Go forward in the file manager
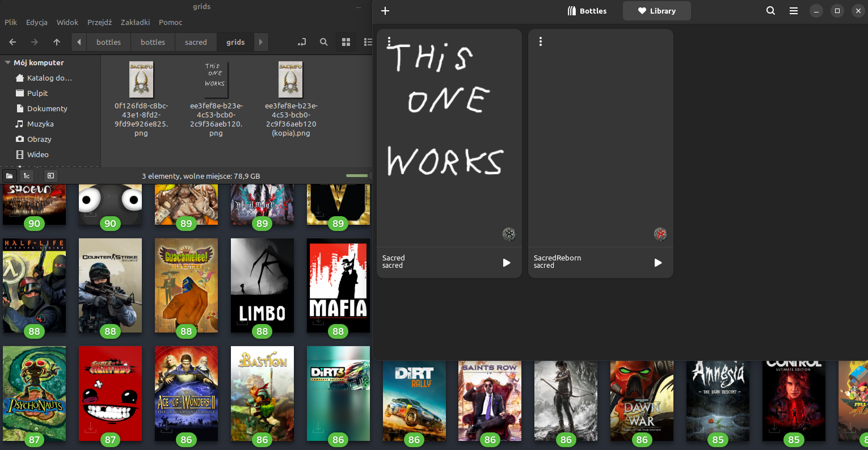868x450 pixels. [x=35, y=42]
